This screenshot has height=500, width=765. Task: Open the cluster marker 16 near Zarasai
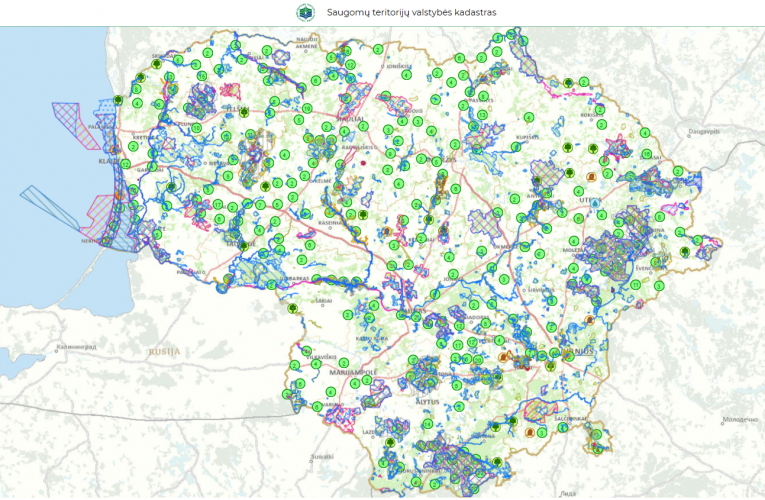(x=647, y=155)
